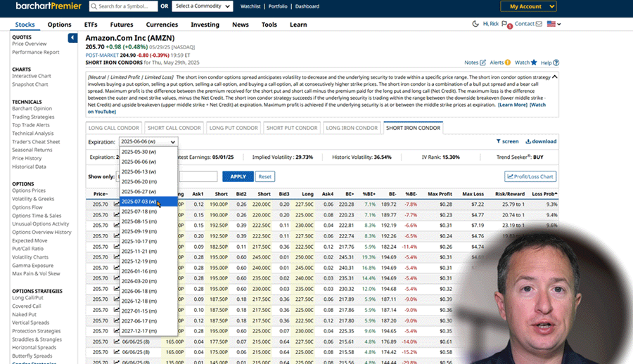
Task: Open Covered Call sidebar link
Action: (27, 306)
